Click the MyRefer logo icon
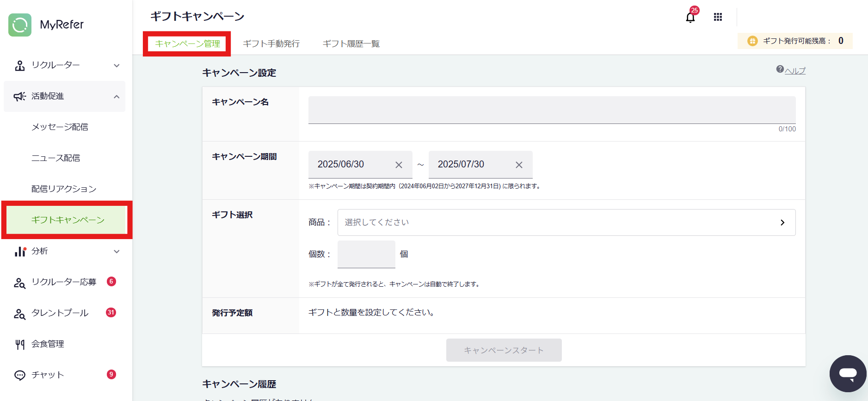Viewport: 868px width, 401px height. (x=20, y=25)
